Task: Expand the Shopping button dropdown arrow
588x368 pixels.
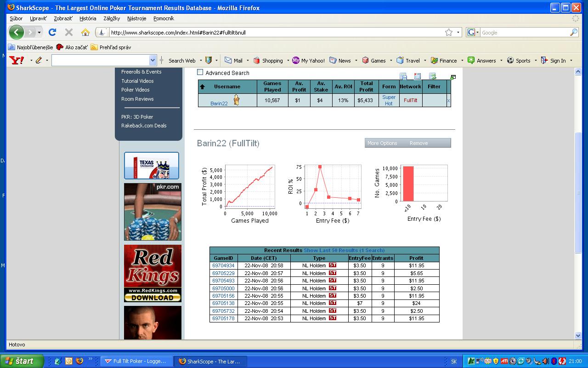Action: pyautogui.click(x=288, y=60)
